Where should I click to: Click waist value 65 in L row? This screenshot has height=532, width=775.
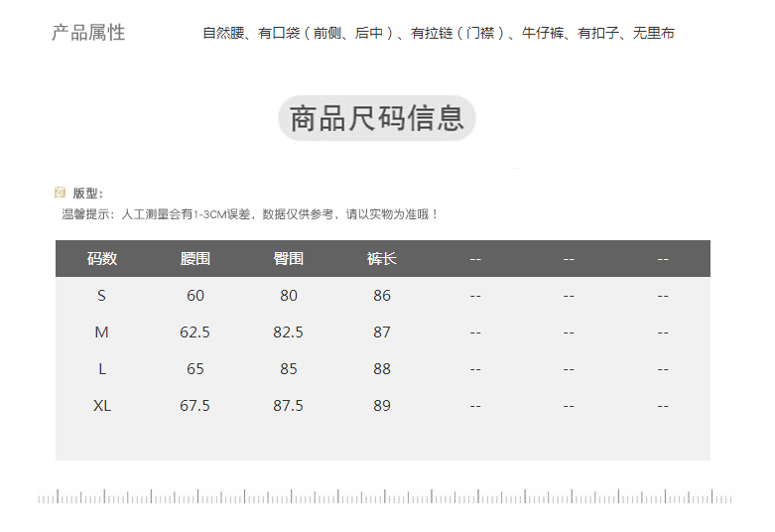click(195, 369)
